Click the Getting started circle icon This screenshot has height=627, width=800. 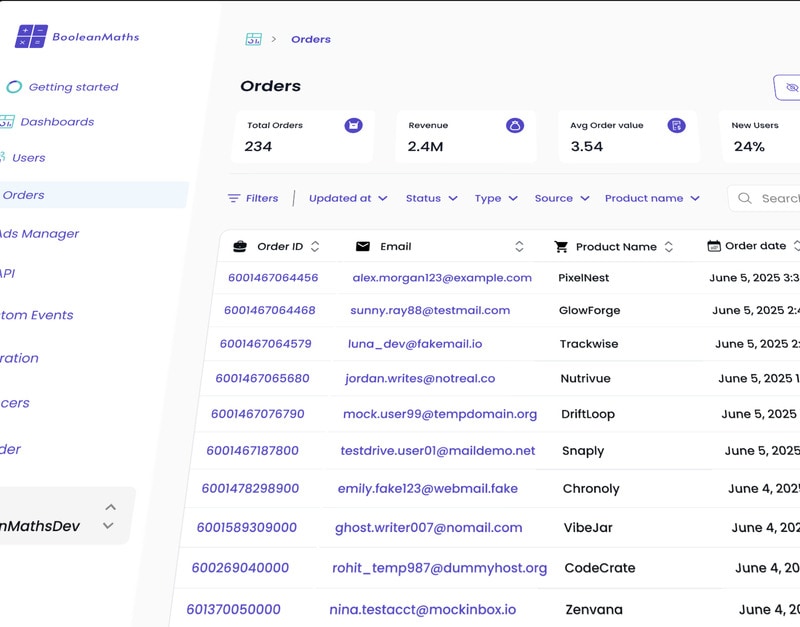tap(14, 87)
